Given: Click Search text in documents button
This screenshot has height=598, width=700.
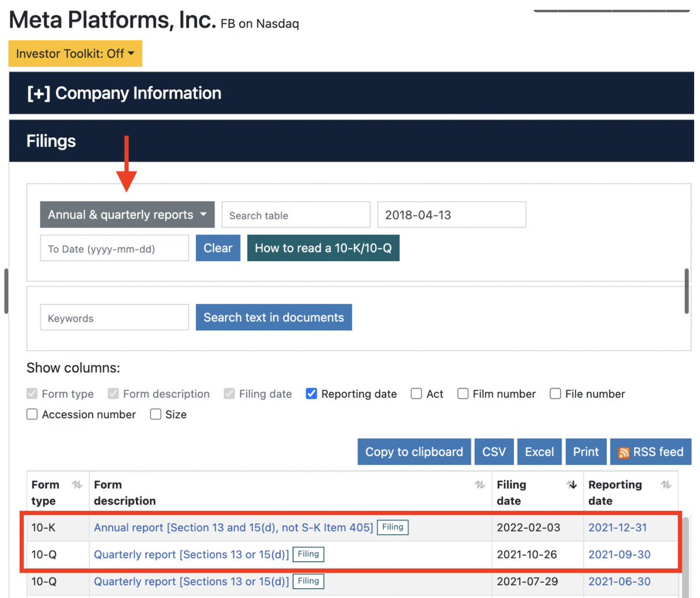Looking at the screenshot, I should 274,317.
